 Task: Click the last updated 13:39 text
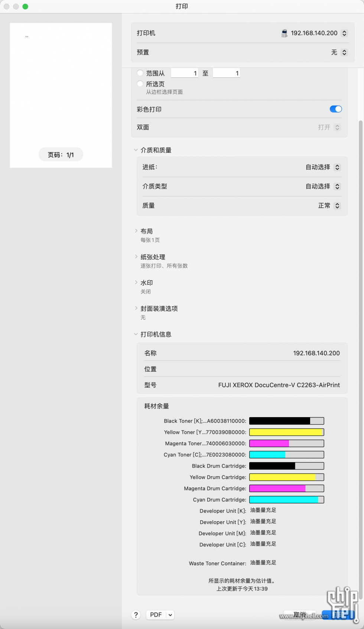tap(242, 589)
